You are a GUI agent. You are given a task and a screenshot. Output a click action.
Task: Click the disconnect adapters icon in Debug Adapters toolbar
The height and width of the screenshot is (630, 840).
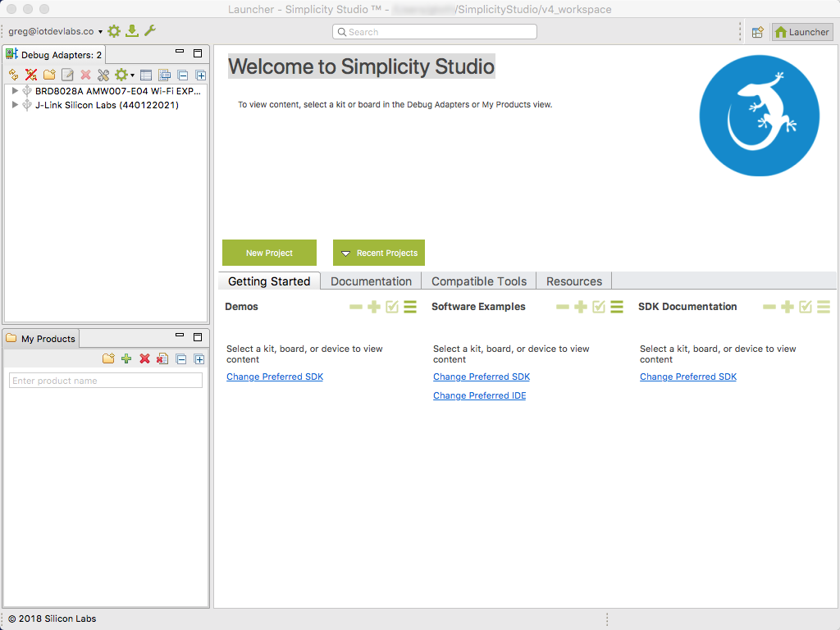click(30, 75)
